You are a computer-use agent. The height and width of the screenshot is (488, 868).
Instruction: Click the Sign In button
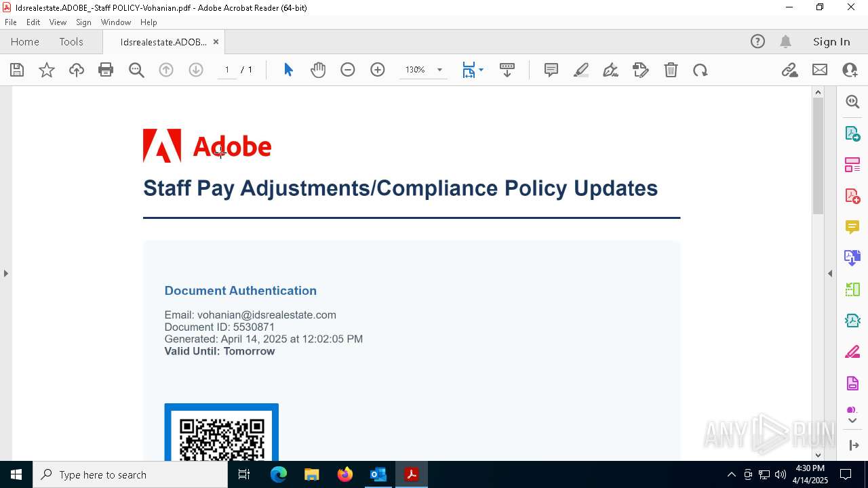click(x=831, y=41)
